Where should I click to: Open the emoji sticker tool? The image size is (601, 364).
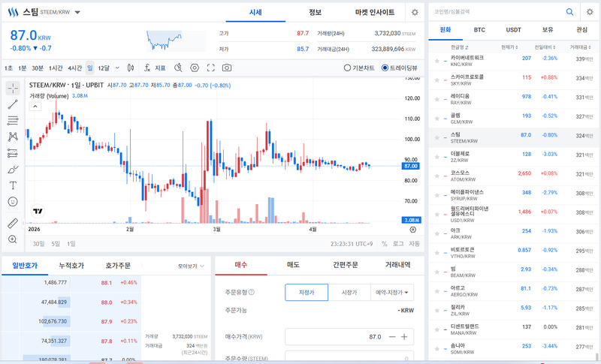13,202
